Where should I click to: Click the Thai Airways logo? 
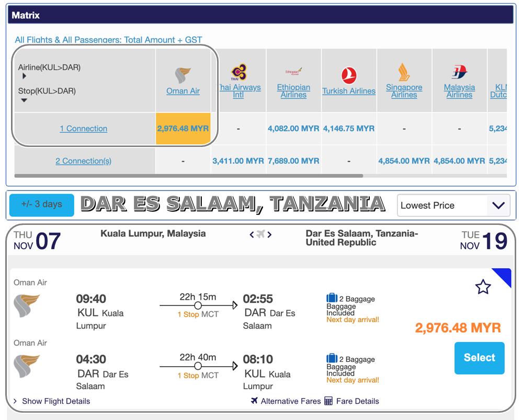pyautogui.click(x=239, y=72)
